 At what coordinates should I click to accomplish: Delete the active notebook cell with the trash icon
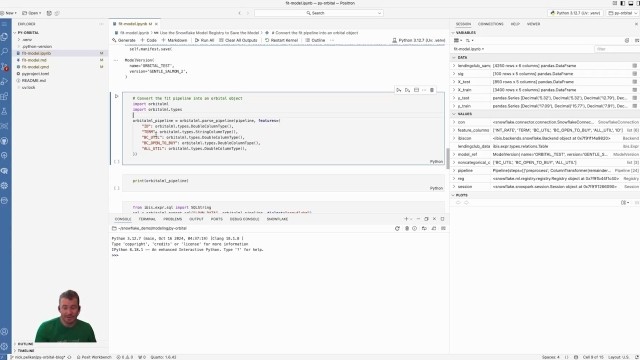tap(432, 90)
